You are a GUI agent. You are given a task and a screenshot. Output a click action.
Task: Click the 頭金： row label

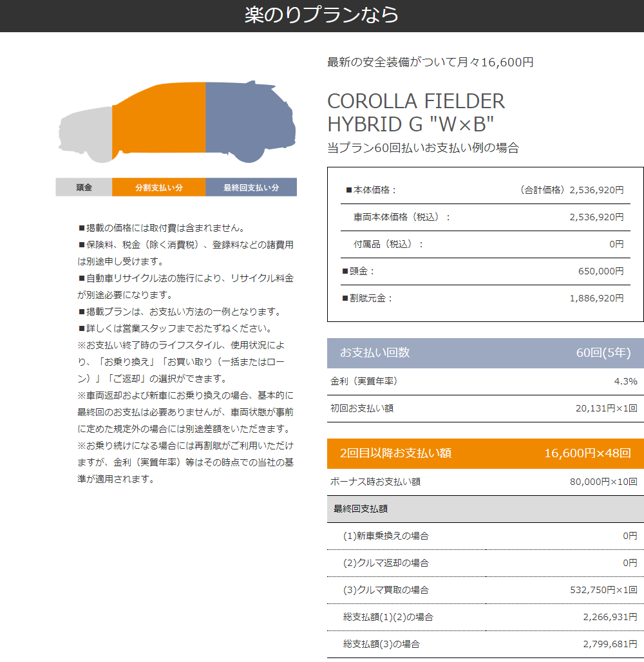pos(358,271)
